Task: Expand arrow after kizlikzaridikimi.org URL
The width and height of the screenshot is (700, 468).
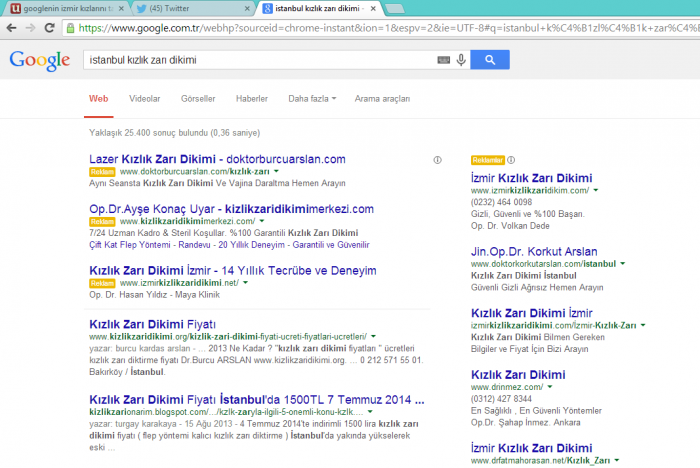Action: pos(373,336)
